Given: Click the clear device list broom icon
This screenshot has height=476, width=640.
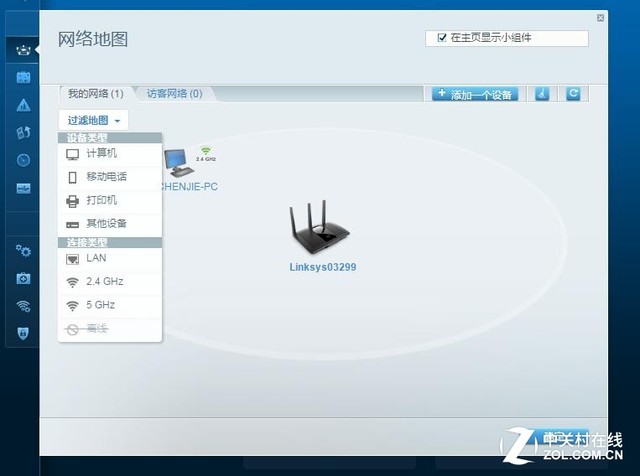Looking at the screenshot, I should point(542,94).
